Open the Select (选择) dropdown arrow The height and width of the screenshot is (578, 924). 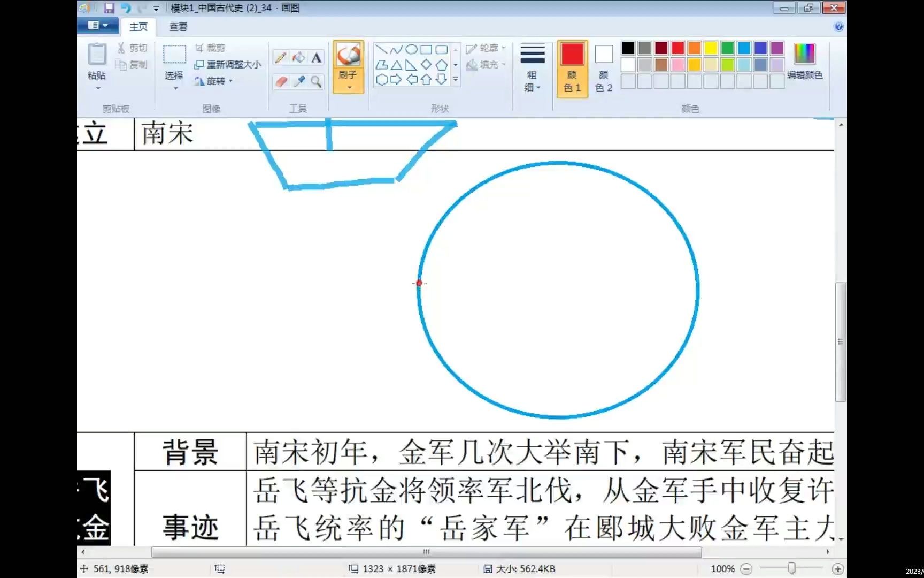pos(175,88)
